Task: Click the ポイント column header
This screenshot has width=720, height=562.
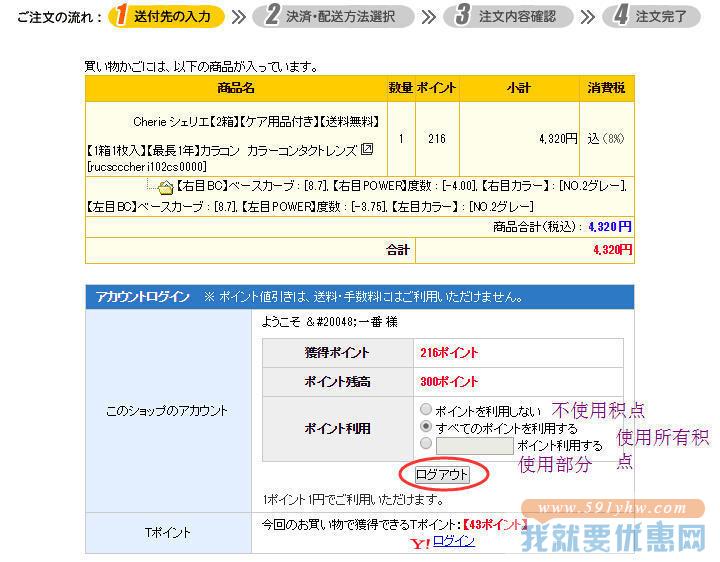Action: [x=437, y=88]
